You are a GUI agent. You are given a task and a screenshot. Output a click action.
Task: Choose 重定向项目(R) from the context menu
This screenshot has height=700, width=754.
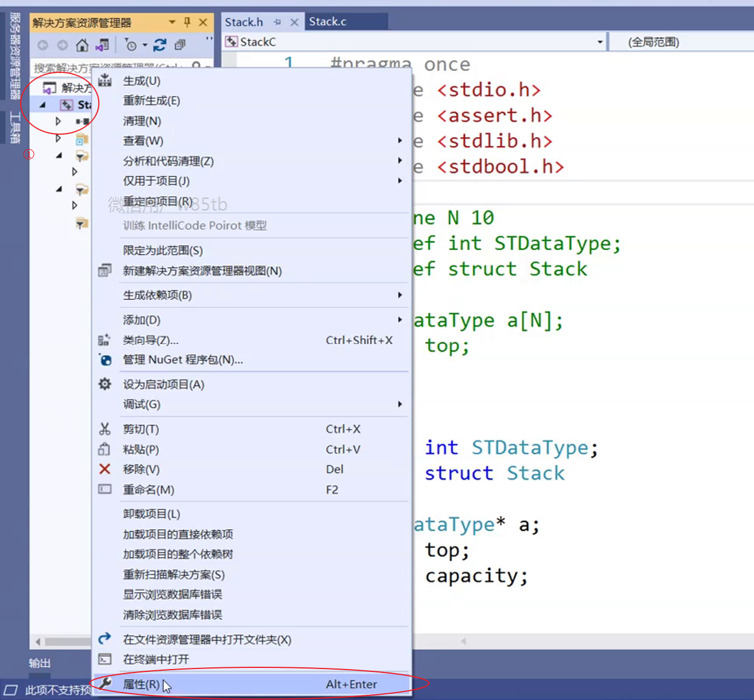click(158, 201)
